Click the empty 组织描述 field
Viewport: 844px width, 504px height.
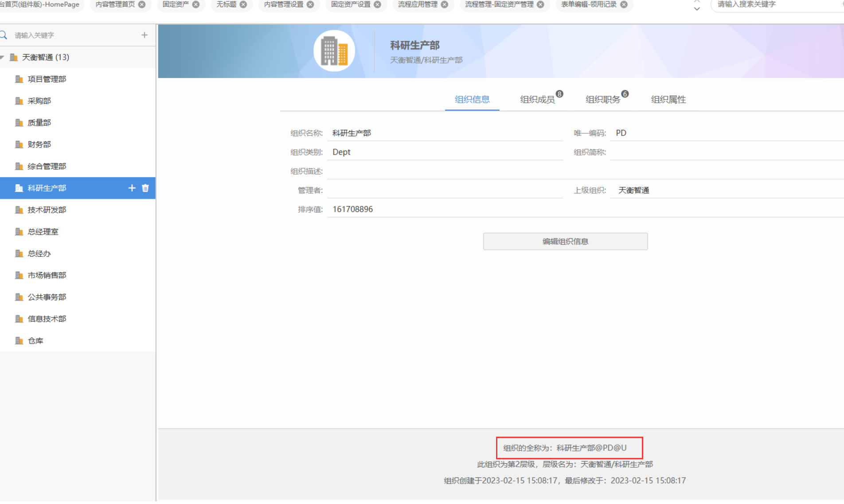(586, 171)
